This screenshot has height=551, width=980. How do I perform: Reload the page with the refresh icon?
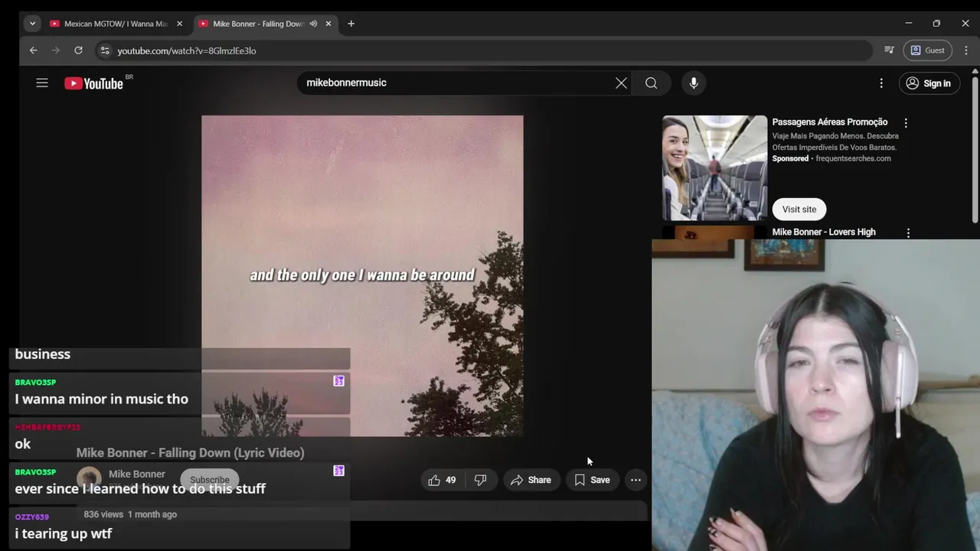[78, 51]
